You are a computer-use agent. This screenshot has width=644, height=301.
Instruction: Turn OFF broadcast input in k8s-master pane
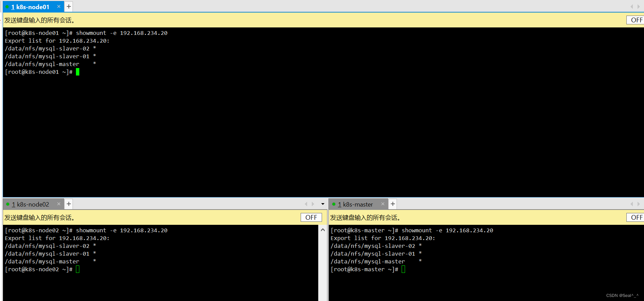(636, 217)
